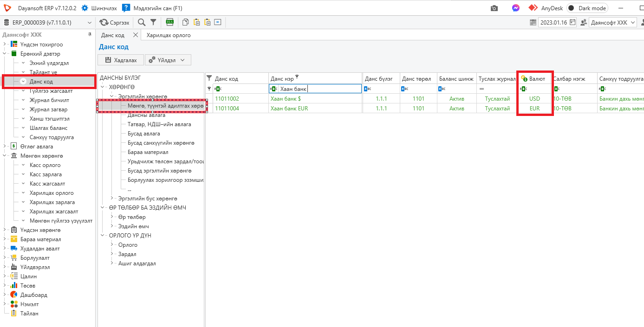Click the Цалин payroll icon
The image size is (644, 327).
[x=13, y=276]
